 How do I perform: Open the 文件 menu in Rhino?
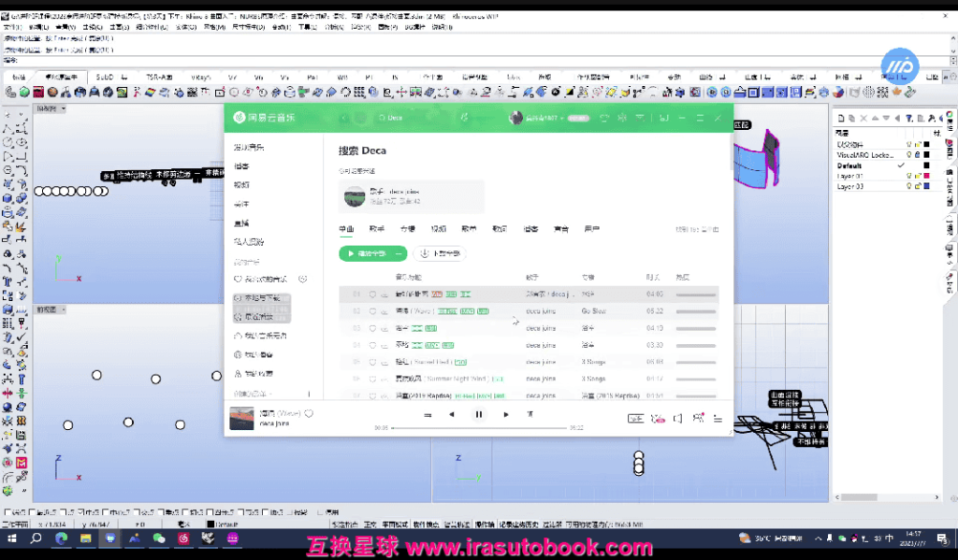[x=12, y=27]
